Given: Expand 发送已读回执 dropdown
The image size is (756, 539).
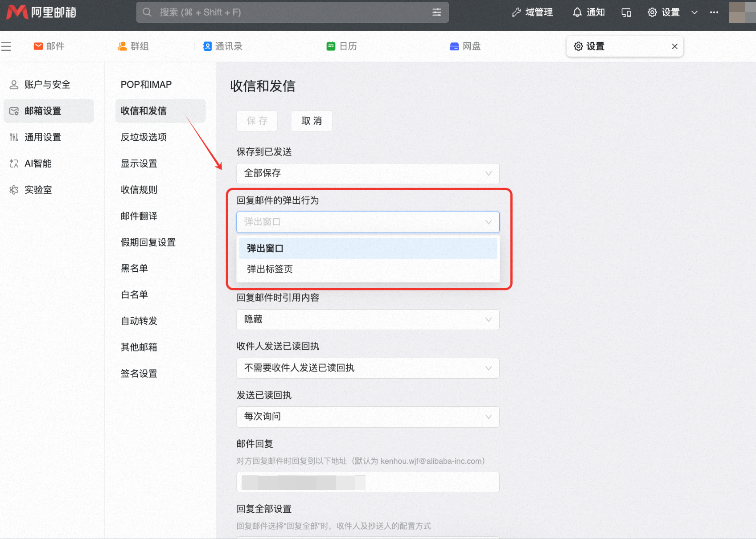Looking at the screenshot, I should pos(368,416).
